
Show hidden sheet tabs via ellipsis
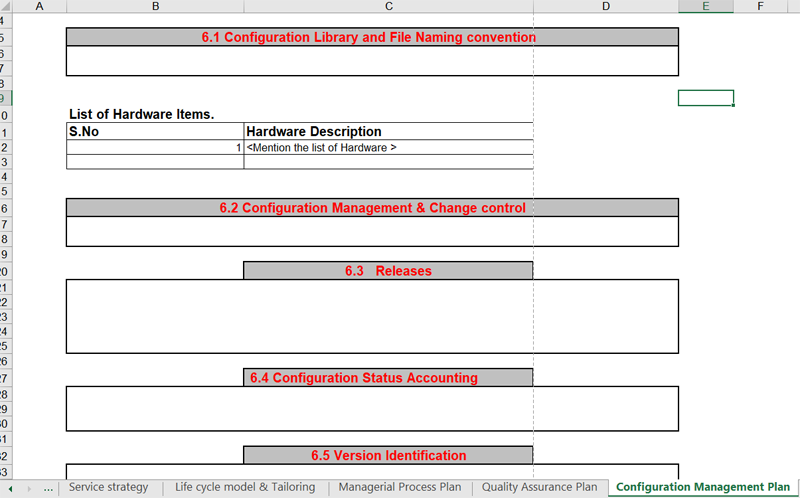(x=49, y=488)
